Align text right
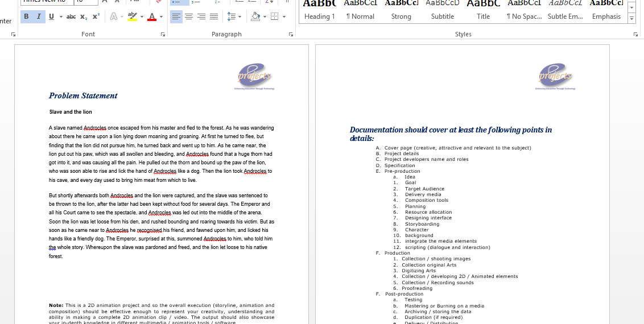This screenshot has height=324, width=644. 201,16
